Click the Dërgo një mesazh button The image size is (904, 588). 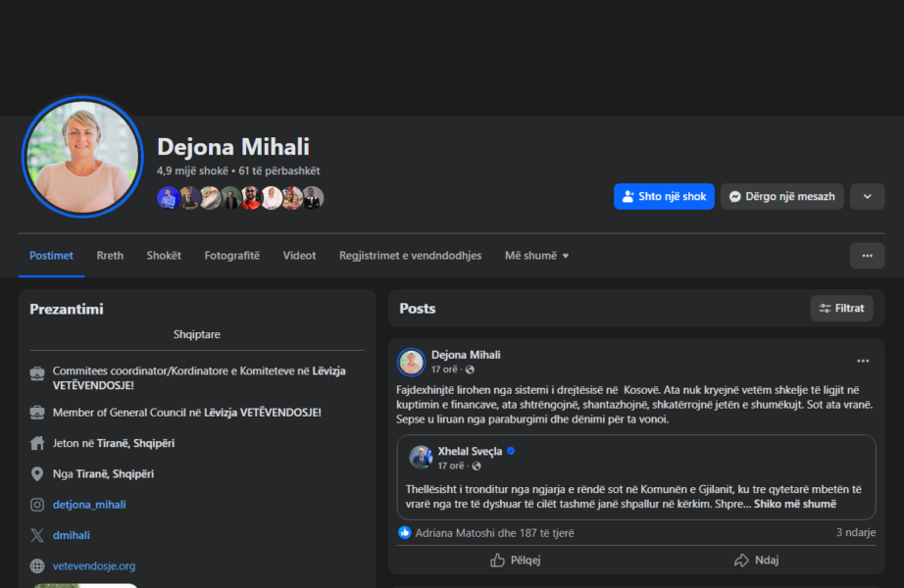pyautogui.click(x=781, y=196)
